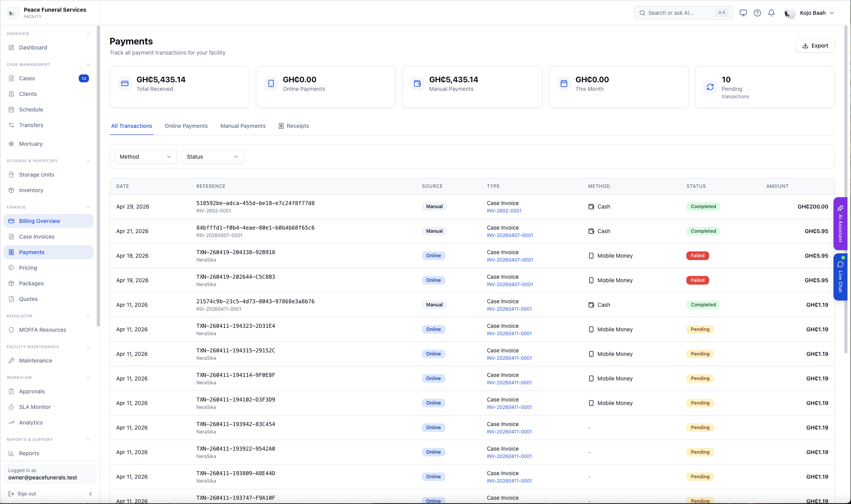Click the AMOUNT column header

point(777,186)
